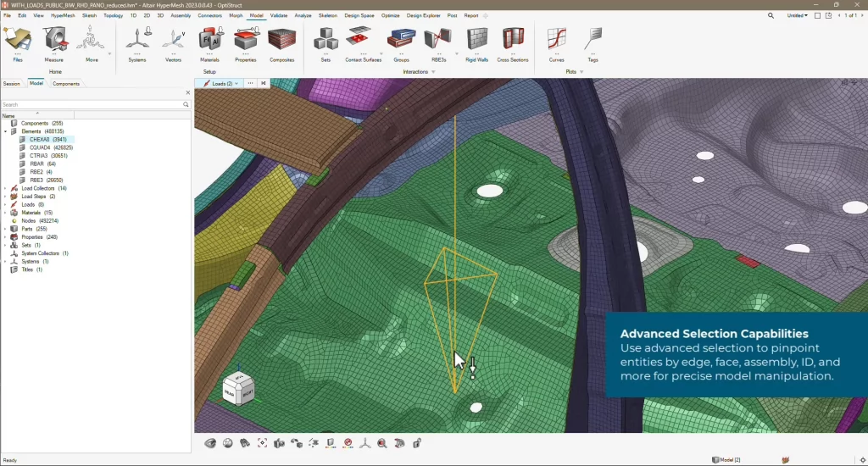Select the Measure tool
This screenshot has height=466, width=868.
coord(53,44)
